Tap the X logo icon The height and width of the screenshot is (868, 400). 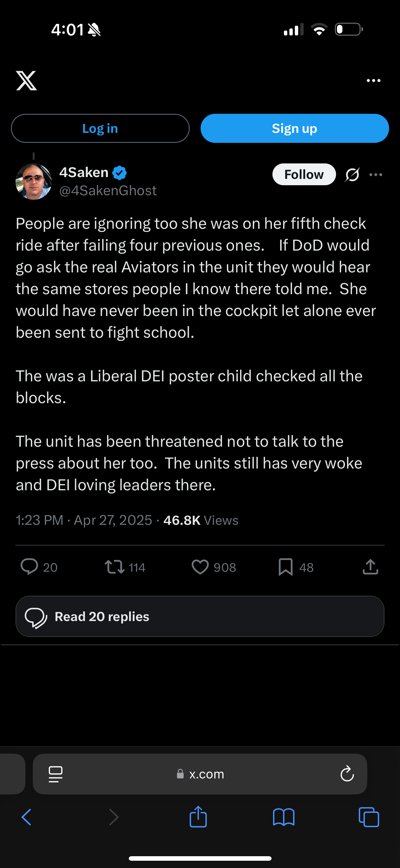(26, 81)
